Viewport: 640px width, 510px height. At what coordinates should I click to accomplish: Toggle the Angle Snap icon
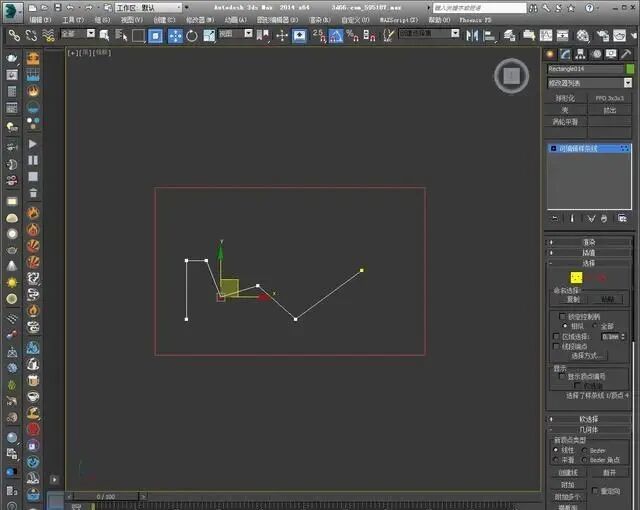pyautogui.click(x=336, y=36)
